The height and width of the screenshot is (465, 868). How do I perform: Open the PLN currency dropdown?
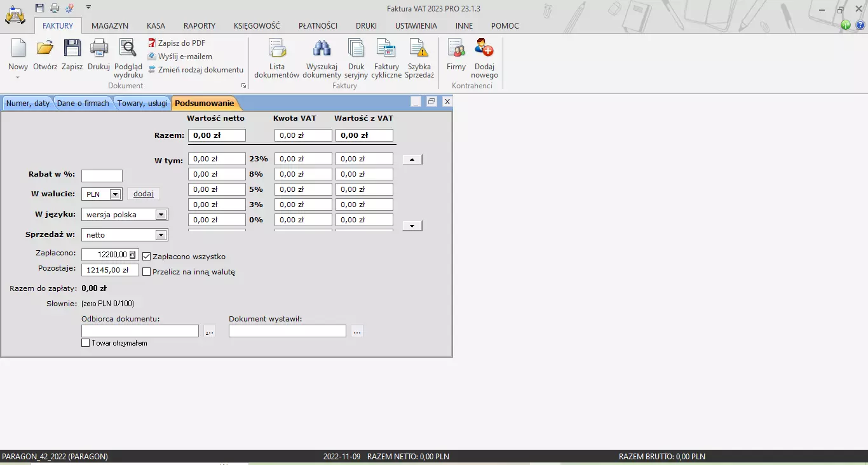coord(116,194)
